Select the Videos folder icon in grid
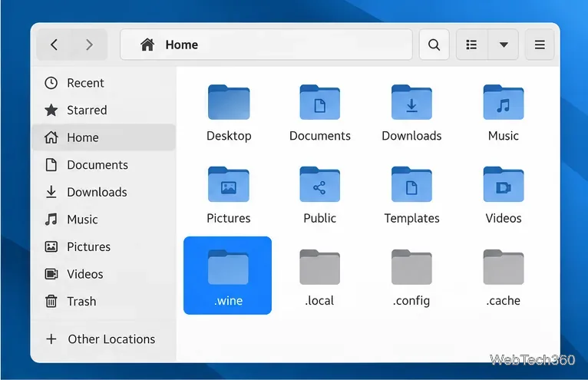 pyautogui.click(x=504, y=184)
